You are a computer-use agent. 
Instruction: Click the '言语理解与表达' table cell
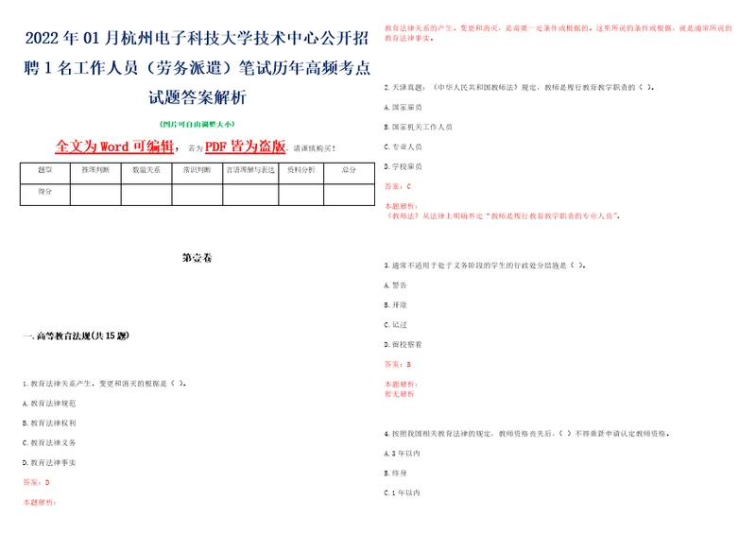point(250,173)
